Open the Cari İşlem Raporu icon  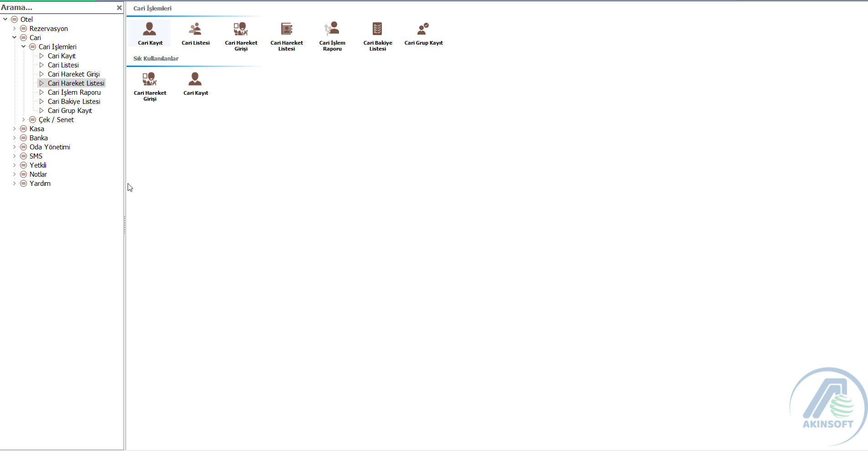coord(332,36)
